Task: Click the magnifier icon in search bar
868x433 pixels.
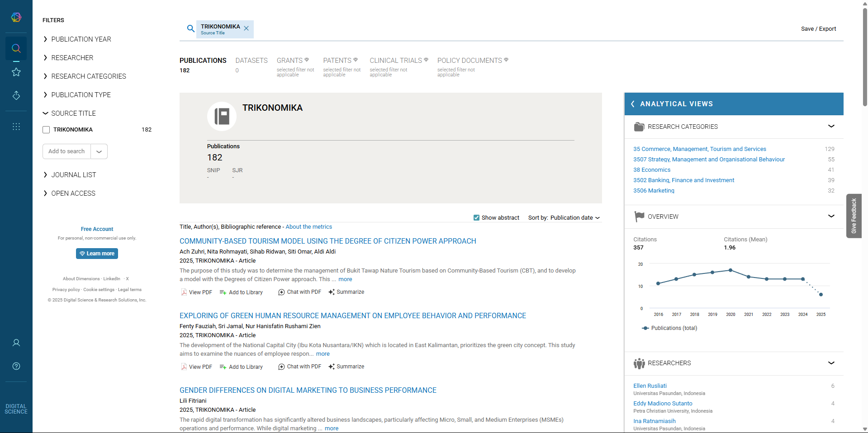Action: [191, 28]
